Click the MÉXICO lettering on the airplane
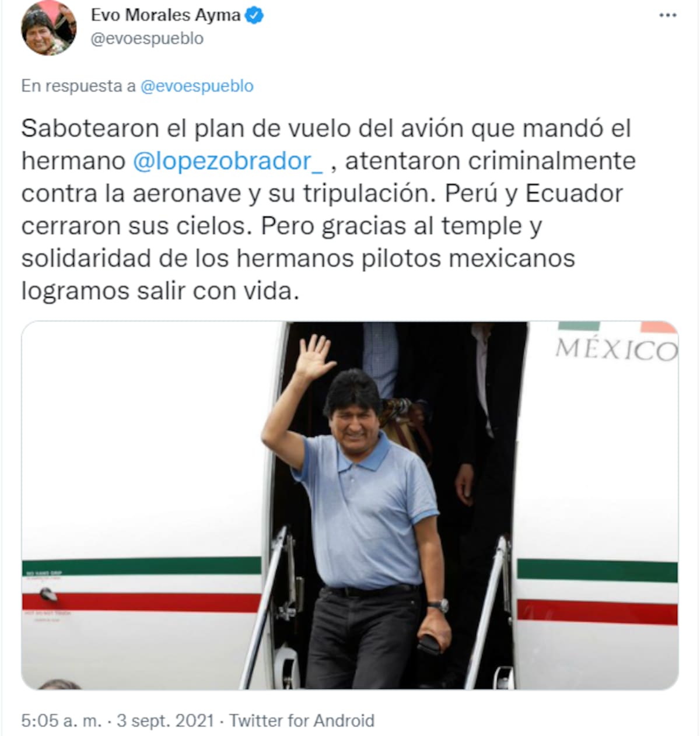 [617, 349]
